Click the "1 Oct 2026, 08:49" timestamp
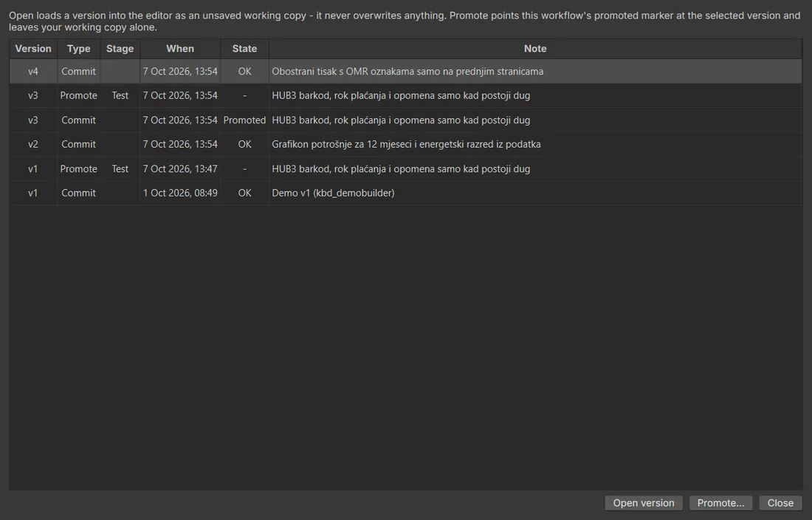The image size is (812, 520). pos(180,193)
